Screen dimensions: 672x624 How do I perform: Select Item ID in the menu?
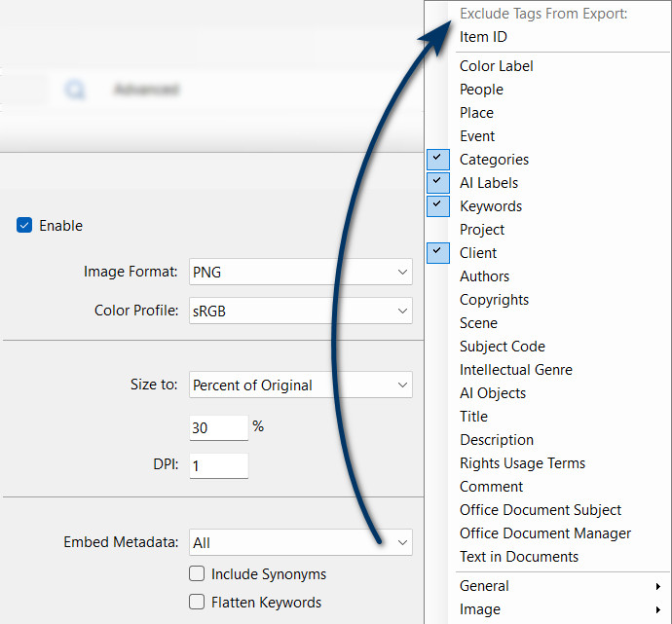pos(483,37)
